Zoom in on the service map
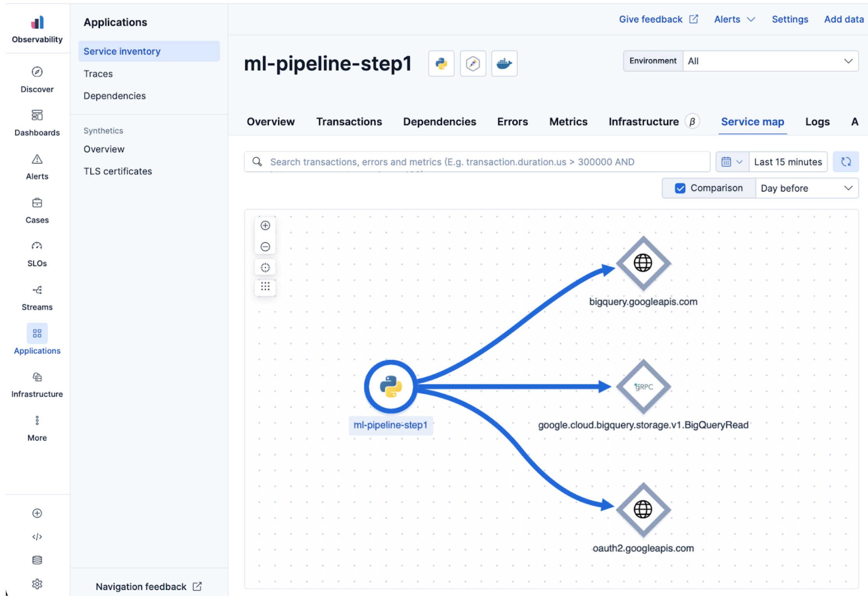The width and height of the screenshot is (868, 598). click(265, 226)
